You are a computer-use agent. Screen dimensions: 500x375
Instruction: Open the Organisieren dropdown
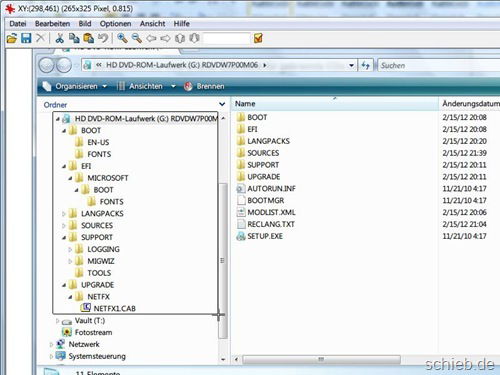coord(75,86)
